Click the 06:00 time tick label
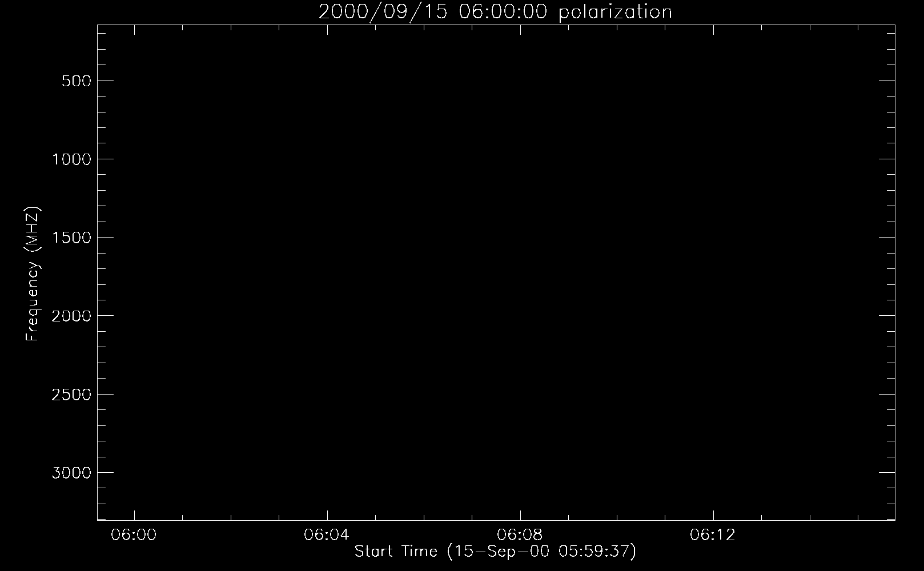The width and height of the screenshot is (924, 571). pos(134,535)
